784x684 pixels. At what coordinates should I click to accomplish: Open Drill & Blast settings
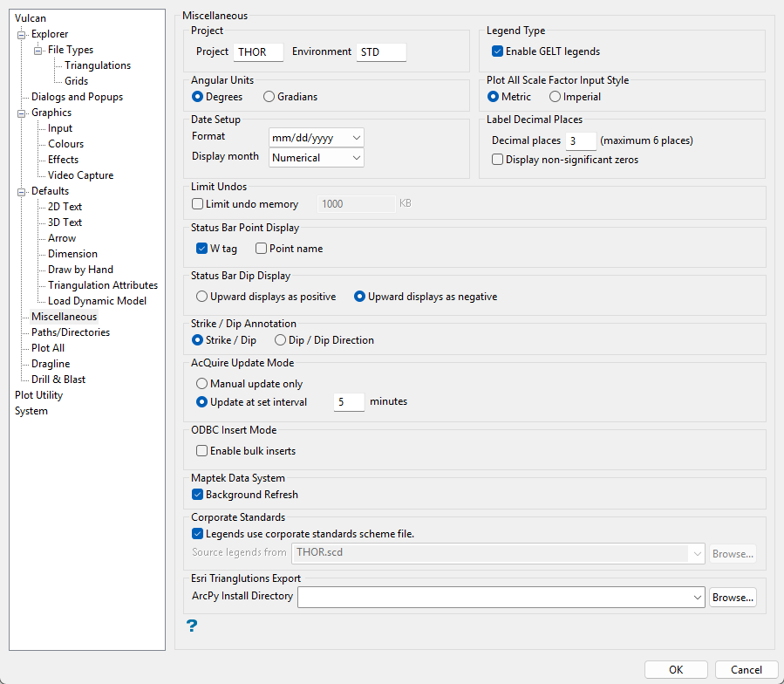click(x=58, y=380)
